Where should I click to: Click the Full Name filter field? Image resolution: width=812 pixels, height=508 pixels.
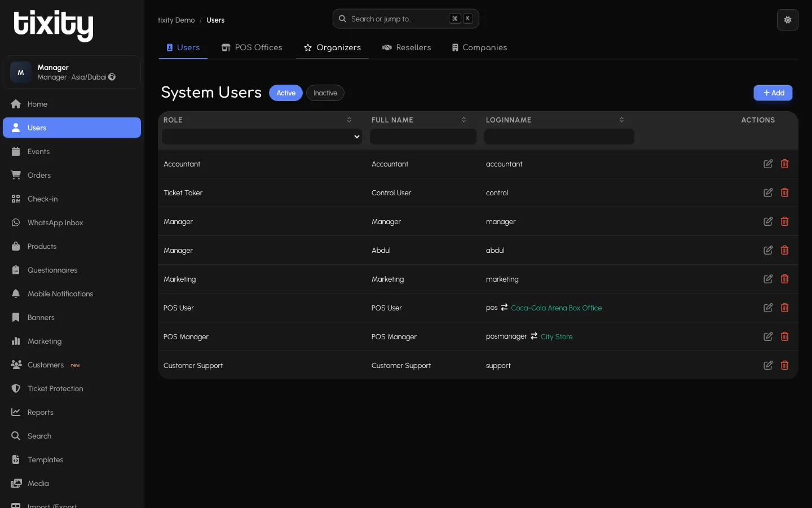click(x=423, y=137)
